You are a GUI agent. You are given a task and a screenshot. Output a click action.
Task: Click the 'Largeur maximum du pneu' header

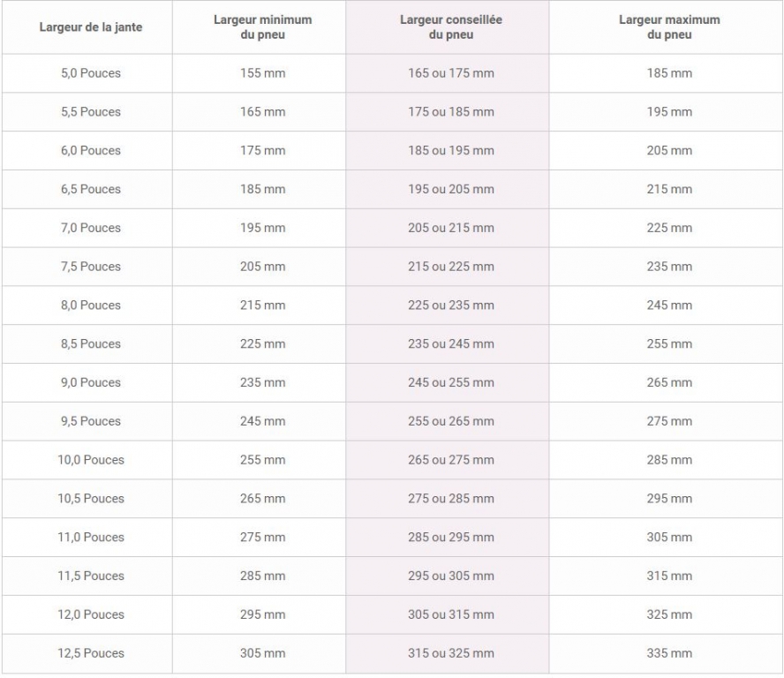pos(669,27)
